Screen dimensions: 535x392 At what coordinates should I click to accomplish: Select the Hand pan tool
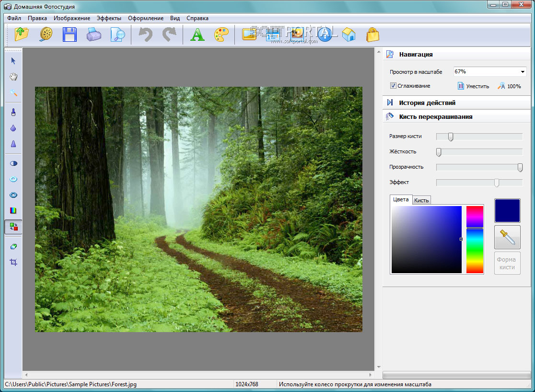tap(13, 77)
